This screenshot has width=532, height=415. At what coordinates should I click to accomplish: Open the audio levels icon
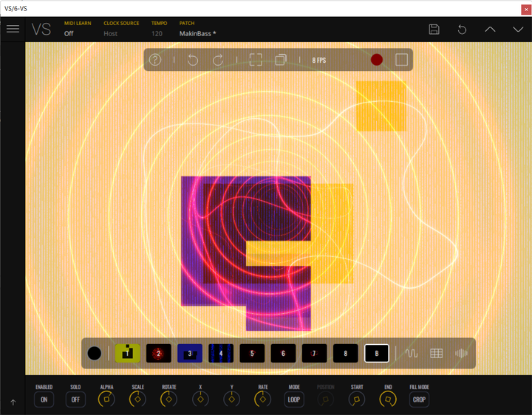(x=461, y=353)
